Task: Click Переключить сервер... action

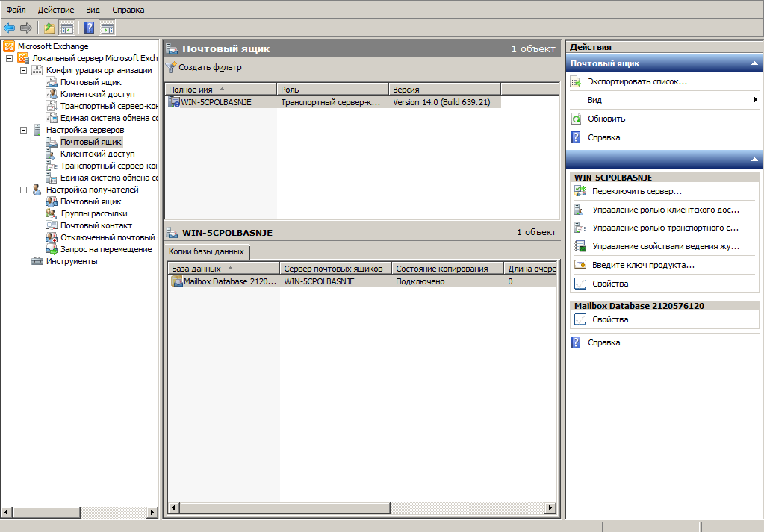Action: coord(637,191)
